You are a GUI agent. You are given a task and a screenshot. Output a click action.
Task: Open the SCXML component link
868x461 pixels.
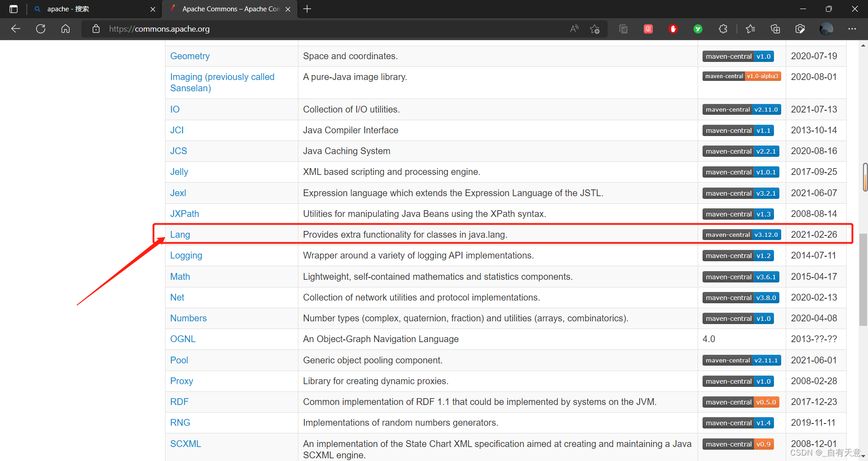[185, 444]
